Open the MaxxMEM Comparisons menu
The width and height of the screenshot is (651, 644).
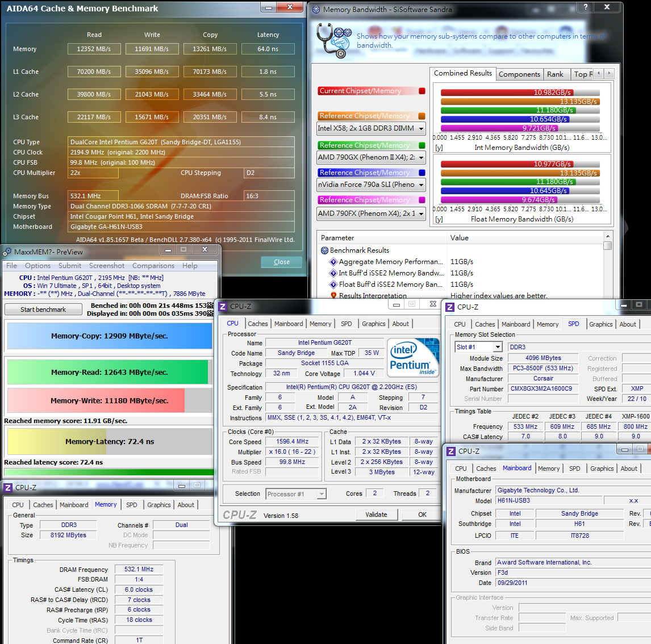[153, 266]
